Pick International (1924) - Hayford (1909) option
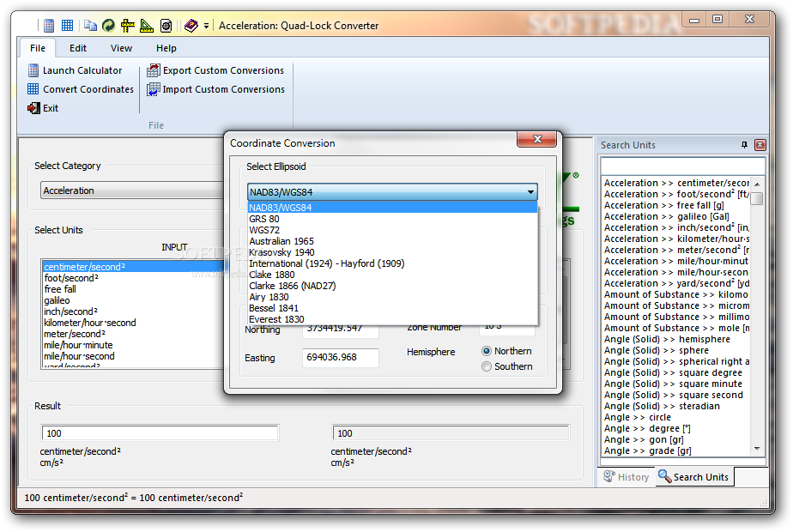793x532 pixels. click(392, 263)
